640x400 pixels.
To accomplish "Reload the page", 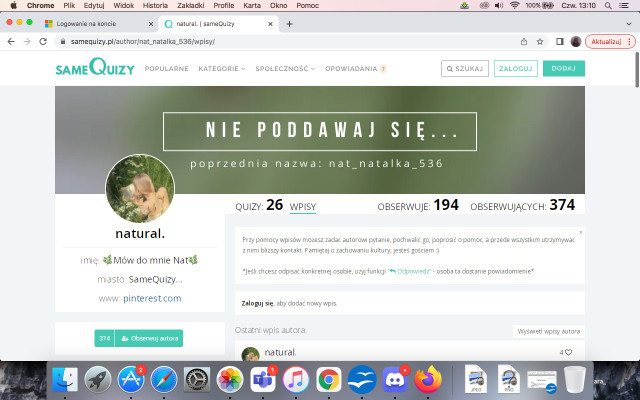I will tap(44, 42).
